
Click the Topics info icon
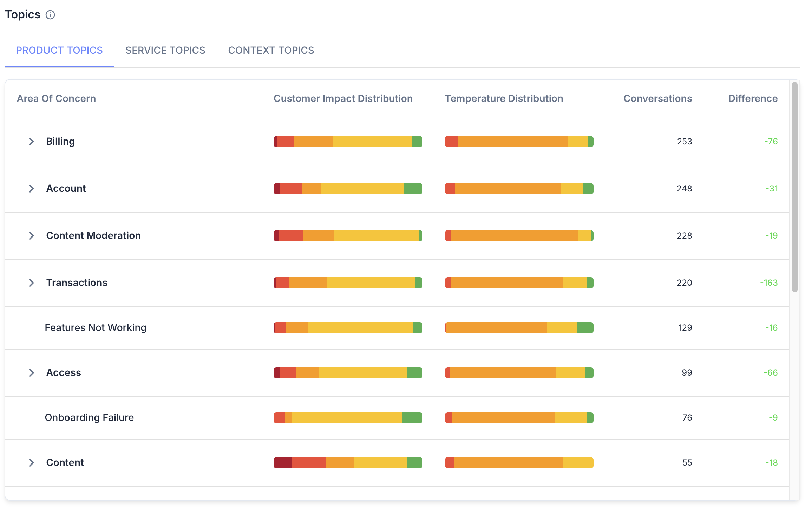(x=50, y=15)
